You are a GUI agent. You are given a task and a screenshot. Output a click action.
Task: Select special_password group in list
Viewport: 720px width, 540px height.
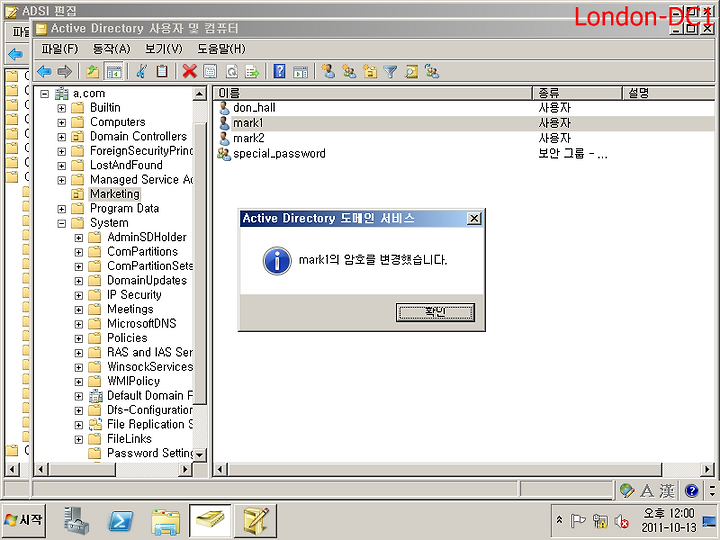(279, 153)
